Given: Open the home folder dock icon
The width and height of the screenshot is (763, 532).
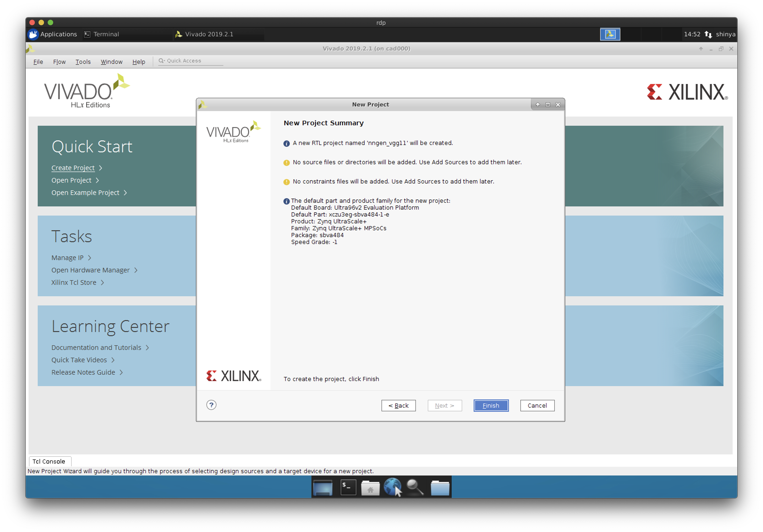Looking at the screenshot, I should pos(370,488).
